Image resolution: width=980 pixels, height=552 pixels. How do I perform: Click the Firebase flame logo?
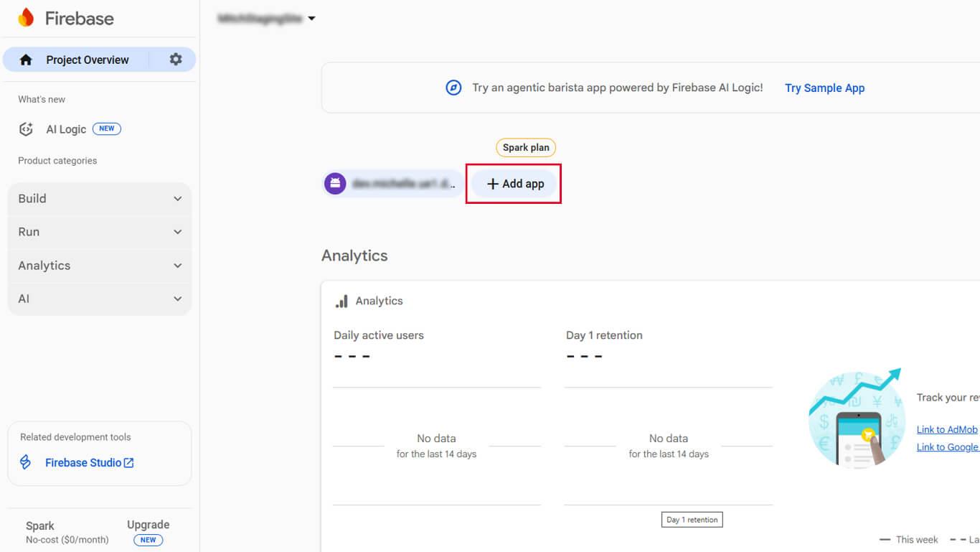pyautogui.click(x=26, y=18)
